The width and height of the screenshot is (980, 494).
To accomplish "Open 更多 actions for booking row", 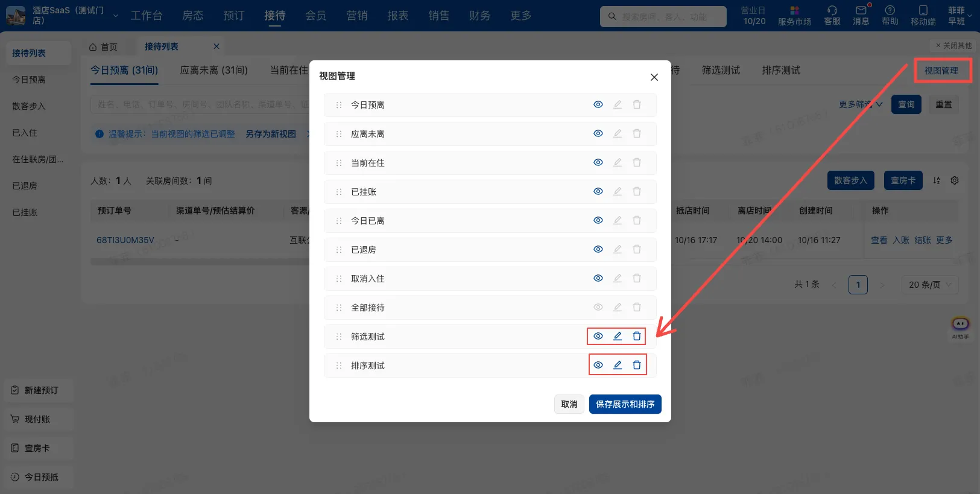I will pos(944,240).
